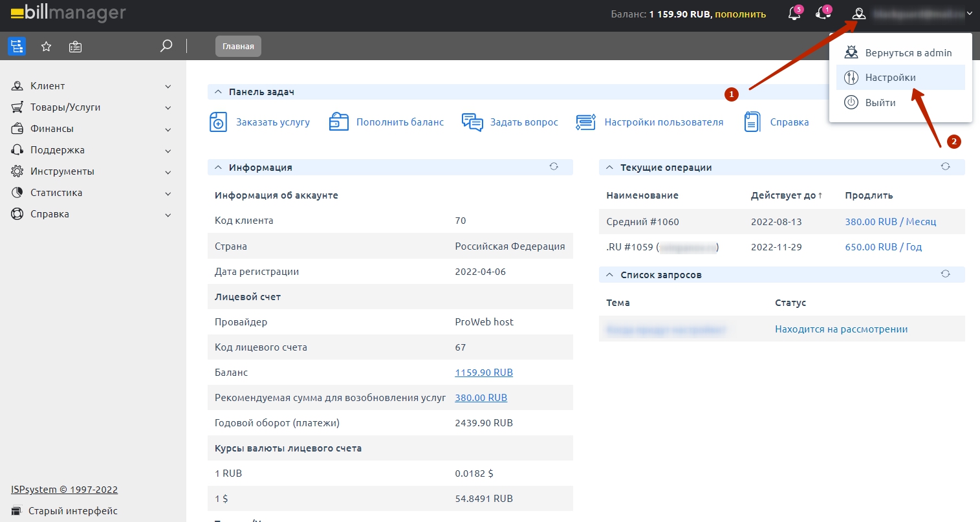This screenshot has height=522, width=980.
Task: Select 'Вернуться в admin' menu entry
Action: tap(900, 53)
